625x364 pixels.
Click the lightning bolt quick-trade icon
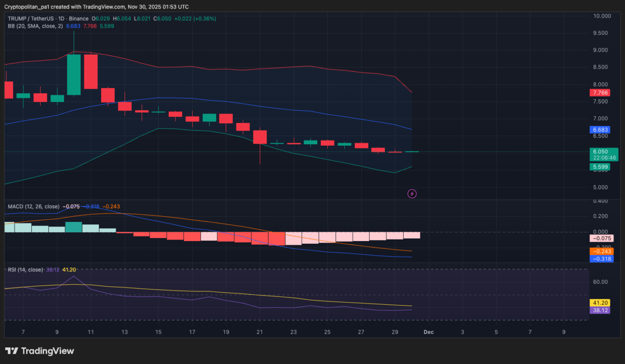[412, 193]
